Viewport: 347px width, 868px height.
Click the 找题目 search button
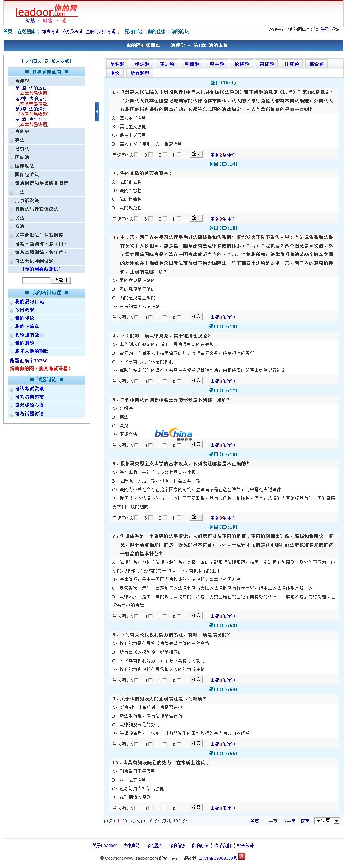pyautogui.click(x=61, y=280)
